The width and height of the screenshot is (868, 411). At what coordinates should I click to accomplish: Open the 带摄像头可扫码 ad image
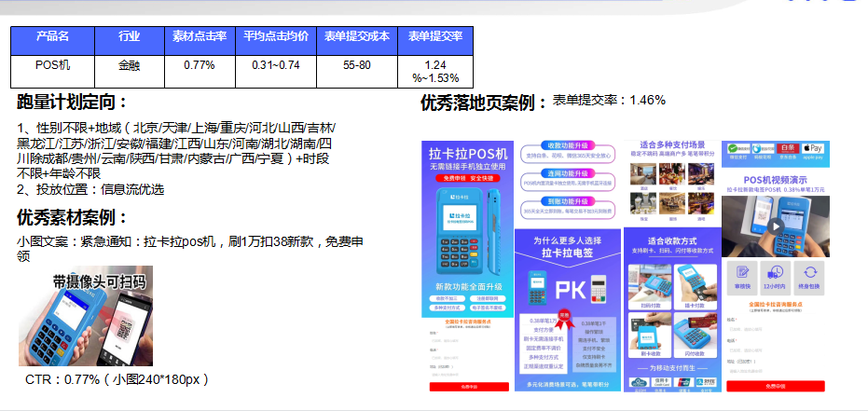coord(86,316)
